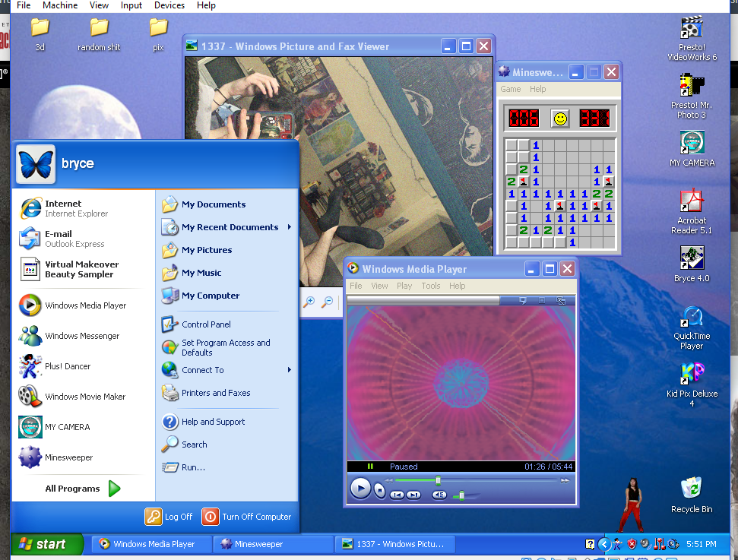Click the Minesweeper smiley face button

tap(560, 119)
